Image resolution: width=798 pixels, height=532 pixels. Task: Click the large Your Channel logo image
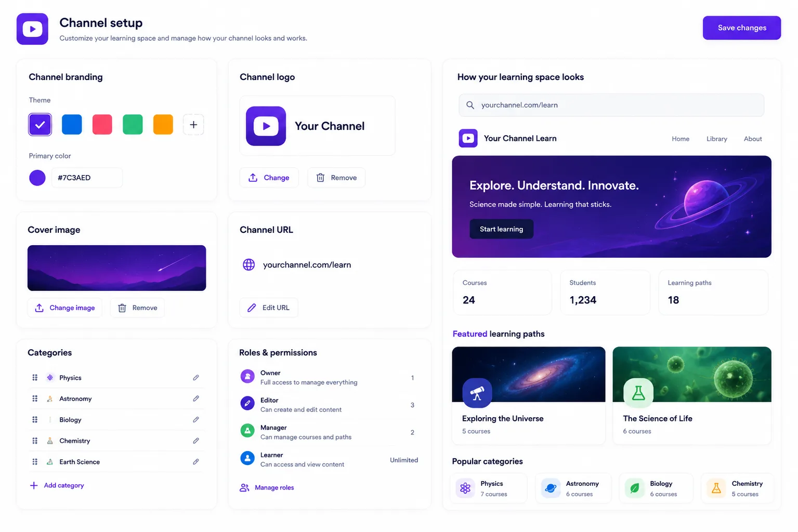click(x=266, y=126)
